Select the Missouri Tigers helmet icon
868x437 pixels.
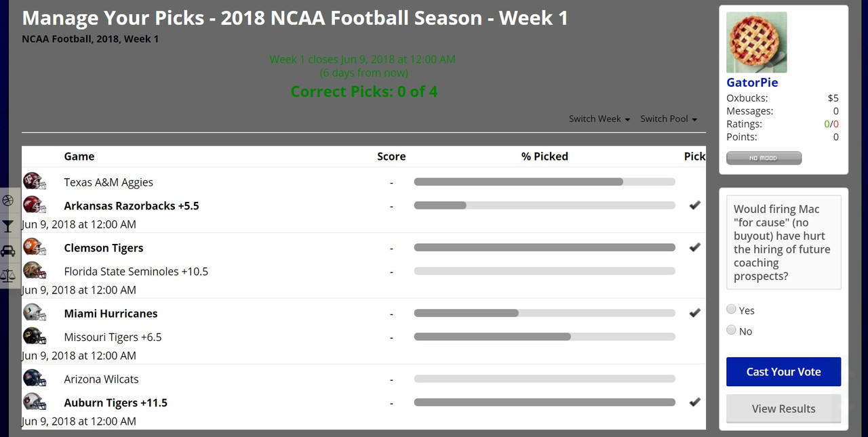(x=35, y=337)
